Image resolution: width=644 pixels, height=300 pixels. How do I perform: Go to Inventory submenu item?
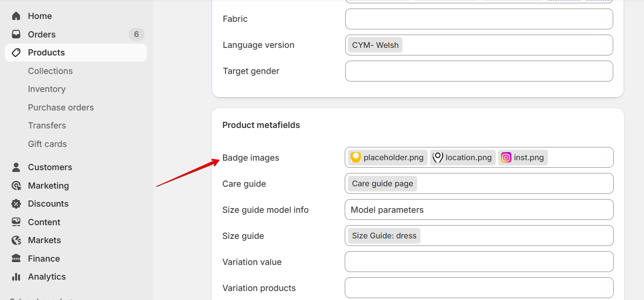point(46,89)
